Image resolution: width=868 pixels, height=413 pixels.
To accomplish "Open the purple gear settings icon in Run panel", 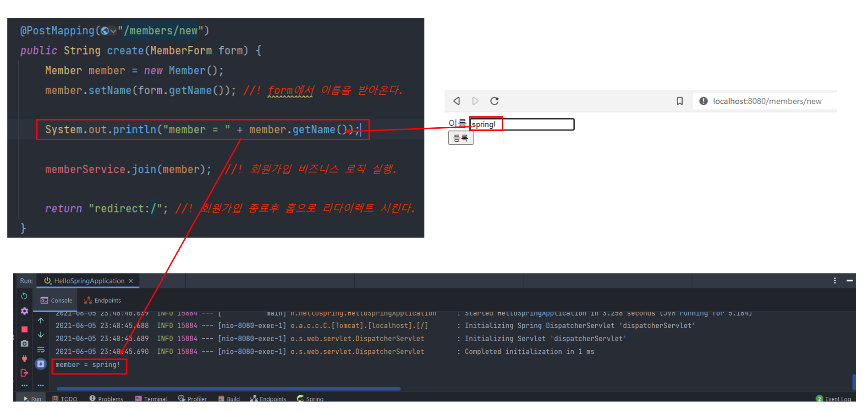I will coord(24,311).
